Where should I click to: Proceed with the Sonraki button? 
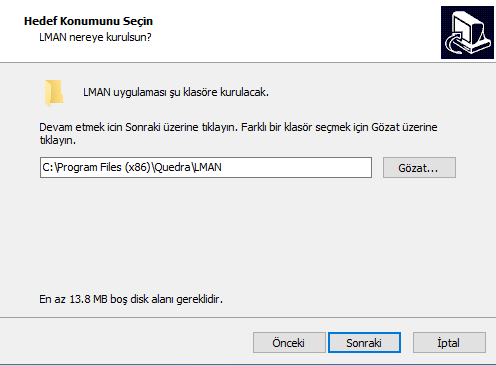point(364,342)
